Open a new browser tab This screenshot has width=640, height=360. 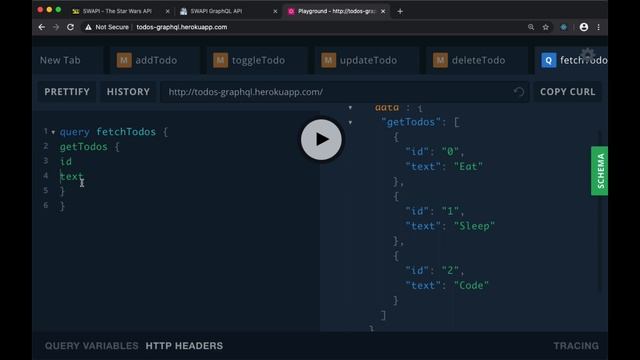400,11
